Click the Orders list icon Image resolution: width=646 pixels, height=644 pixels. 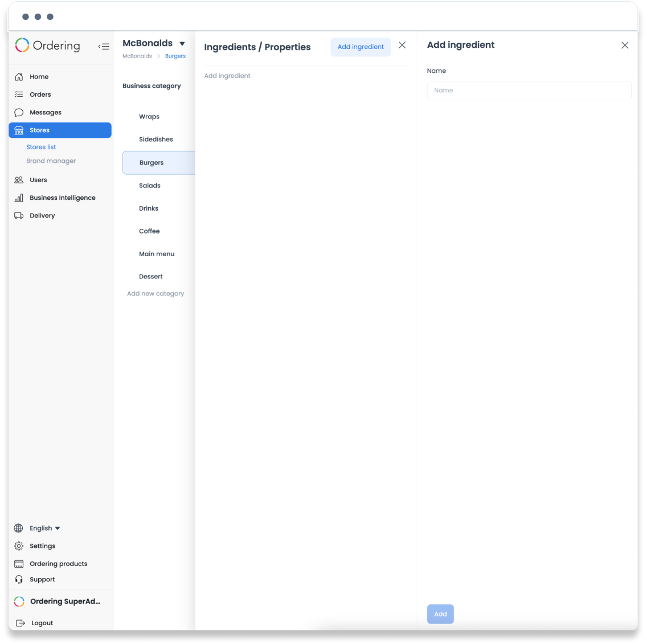pyautogui.click(x=19, y=95)
